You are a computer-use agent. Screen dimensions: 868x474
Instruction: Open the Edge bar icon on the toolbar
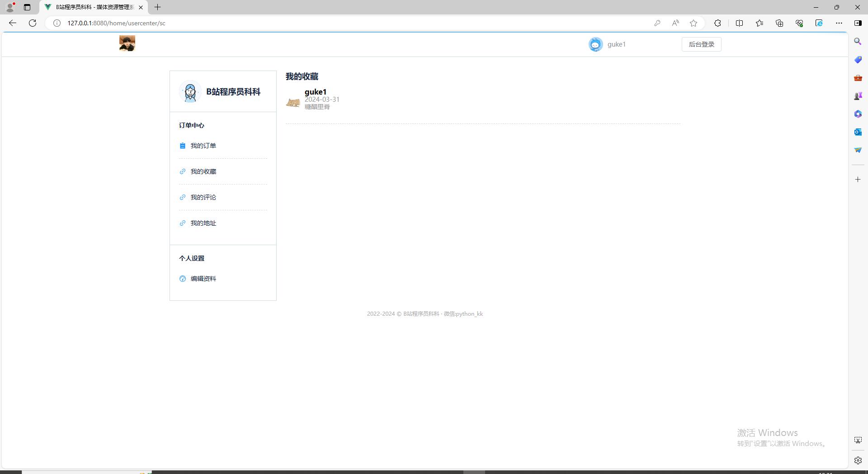point(819,23)
